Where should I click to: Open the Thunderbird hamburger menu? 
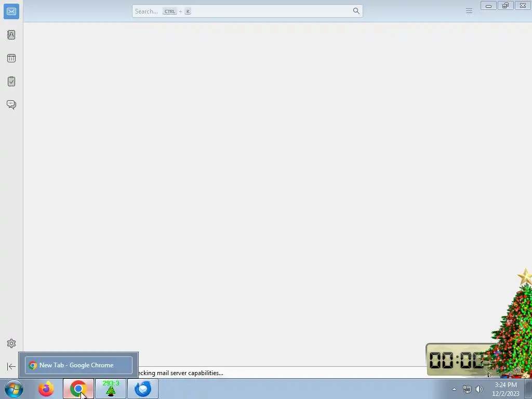tap(469, 11)
